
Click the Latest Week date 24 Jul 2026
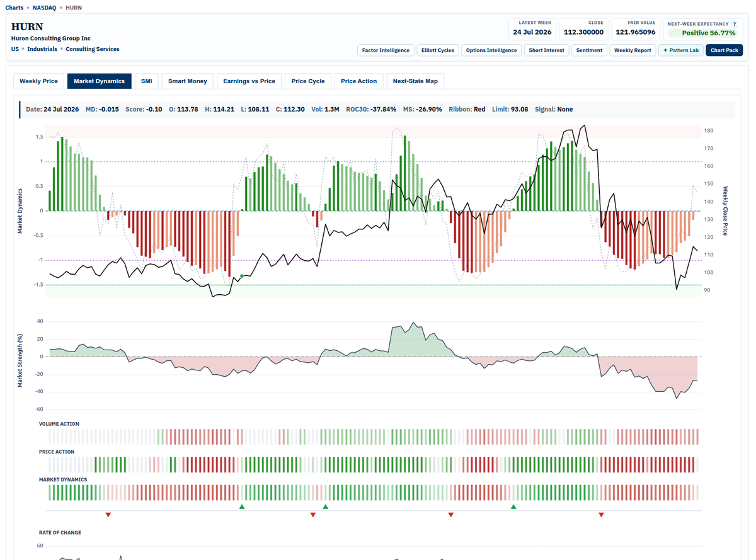532,32
